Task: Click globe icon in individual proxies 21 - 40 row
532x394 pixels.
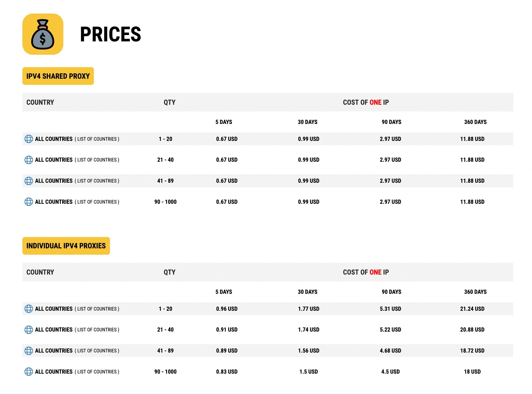Action: (x=29, y=330)
